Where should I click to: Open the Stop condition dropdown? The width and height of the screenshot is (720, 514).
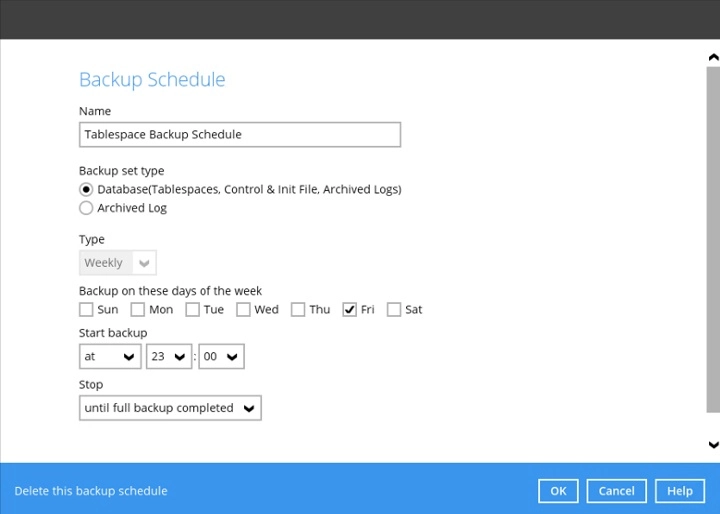(170, 408)
